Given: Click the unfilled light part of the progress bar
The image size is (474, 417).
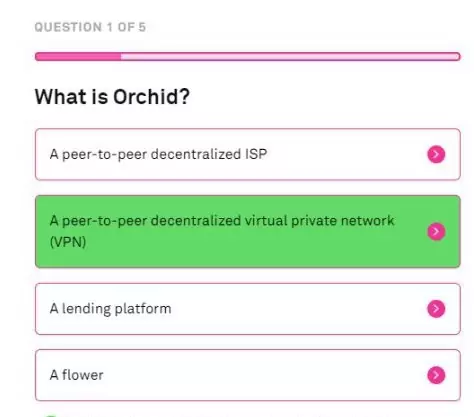Looking at the screenshot, I should click(291, 56).
